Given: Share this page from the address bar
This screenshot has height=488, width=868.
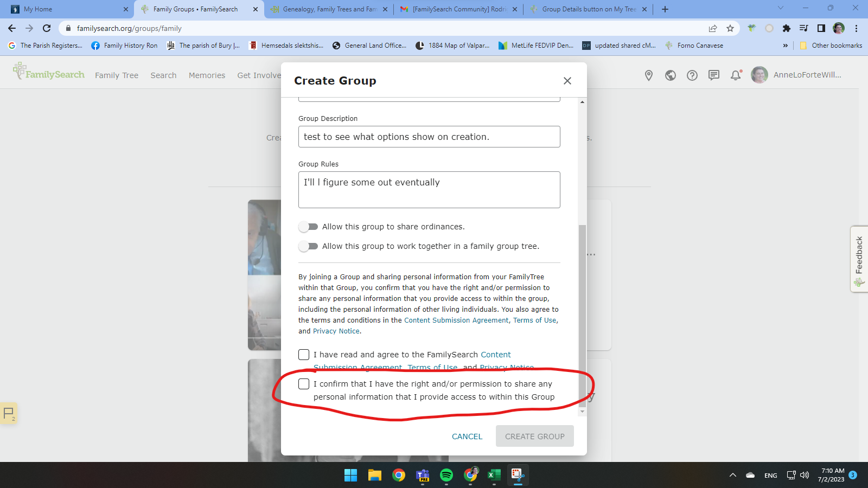Looking at the screenshot, I should tap(713, 28).
